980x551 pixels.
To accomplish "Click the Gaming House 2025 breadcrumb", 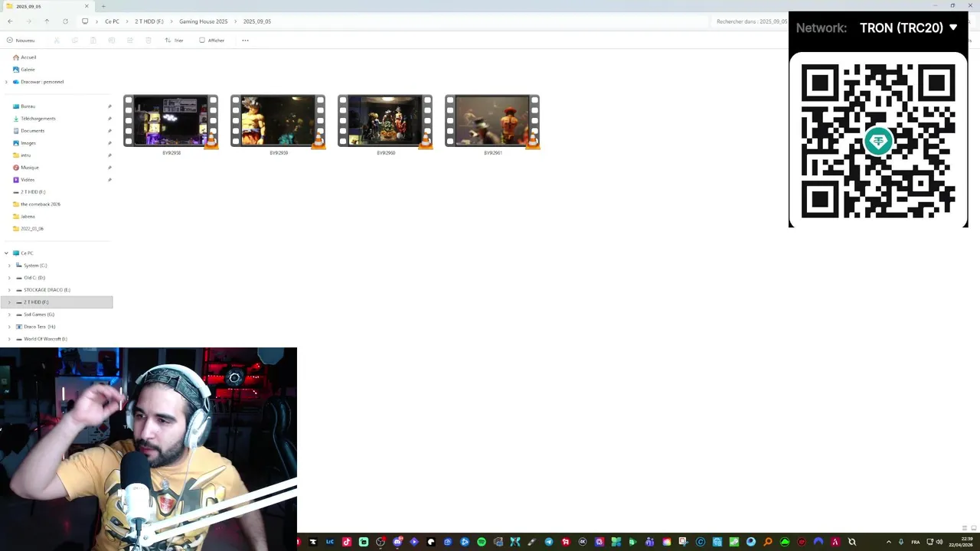I will (204, 21).
